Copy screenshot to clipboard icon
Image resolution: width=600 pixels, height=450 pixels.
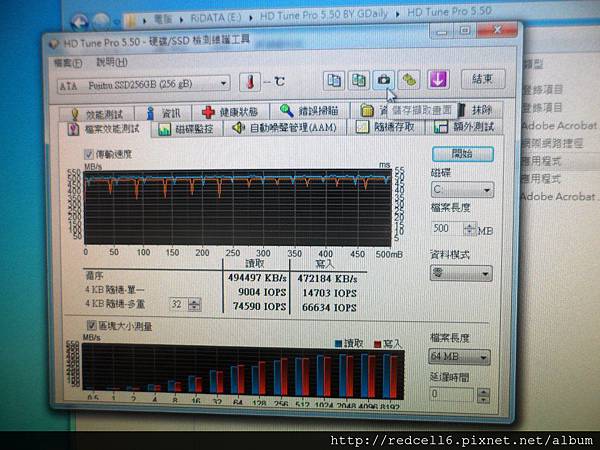(359, 80)
